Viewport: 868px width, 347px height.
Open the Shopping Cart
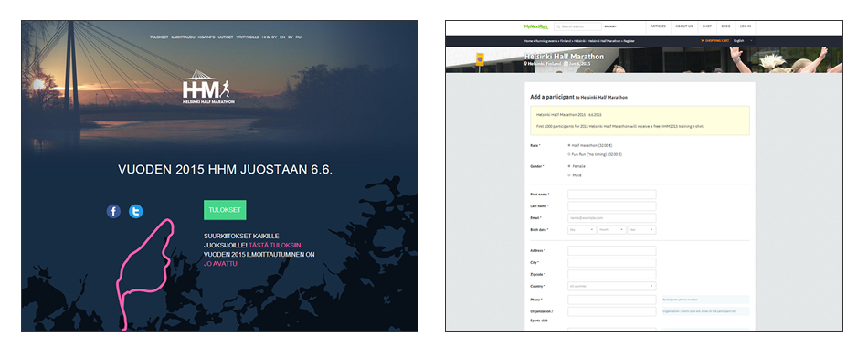tap(715, 40)
